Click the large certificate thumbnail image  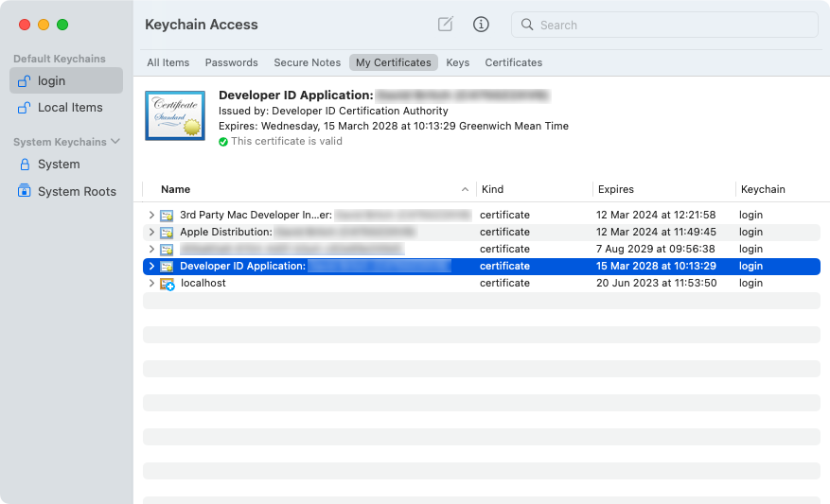click(x=175, y=116)
